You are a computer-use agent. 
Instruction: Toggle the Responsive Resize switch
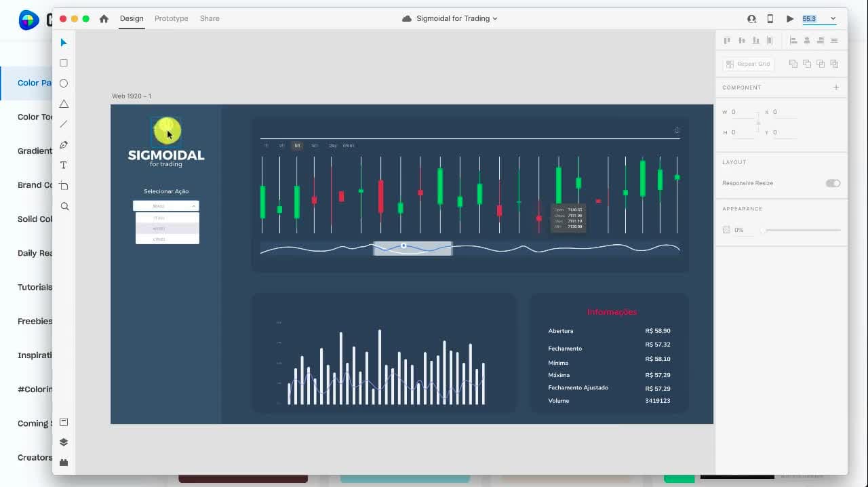click(x=833, y=183)
